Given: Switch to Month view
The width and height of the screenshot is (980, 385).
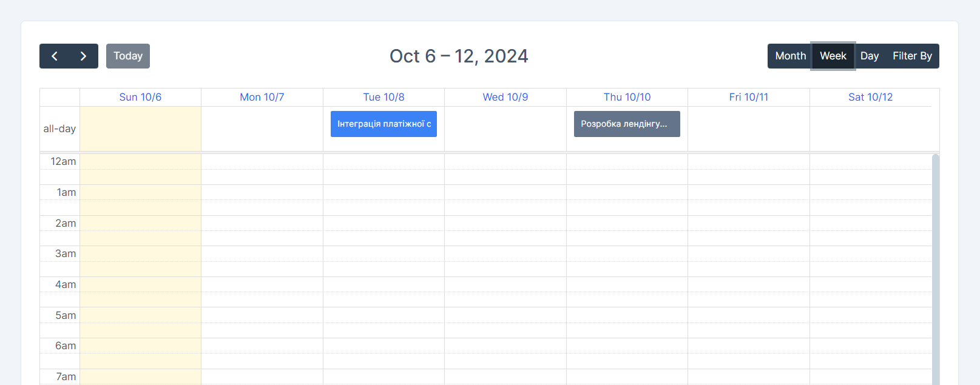Looking at the screenshot, I should coord(790,56).
